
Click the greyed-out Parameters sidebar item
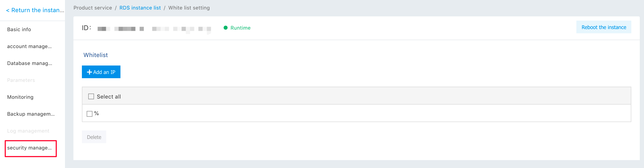pyautogui.click(x=21, y=80)
